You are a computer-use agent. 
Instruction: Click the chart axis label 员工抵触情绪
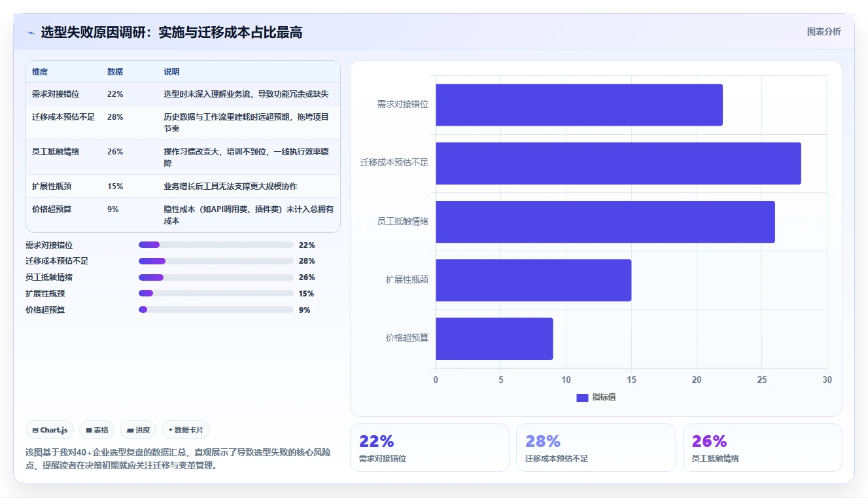tap(403, 222)
